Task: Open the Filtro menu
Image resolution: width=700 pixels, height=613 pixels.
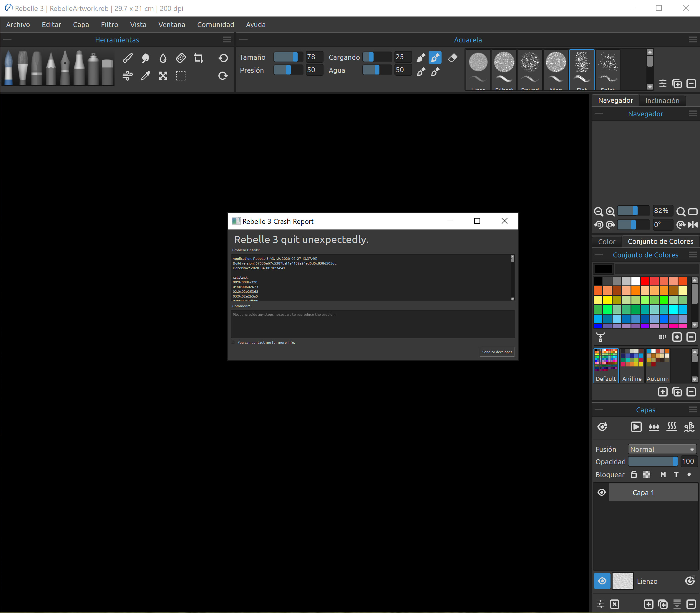Action: pos(110,25)
